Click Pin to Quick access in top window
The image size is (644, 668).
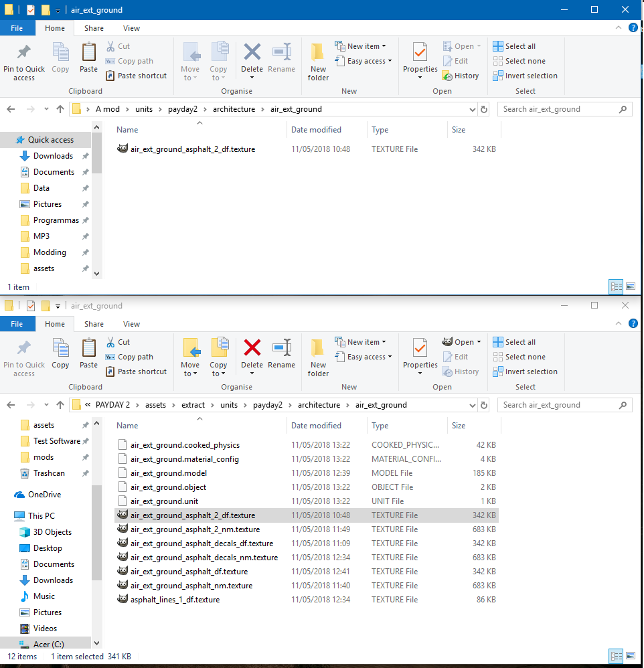(x=24, y=63)
